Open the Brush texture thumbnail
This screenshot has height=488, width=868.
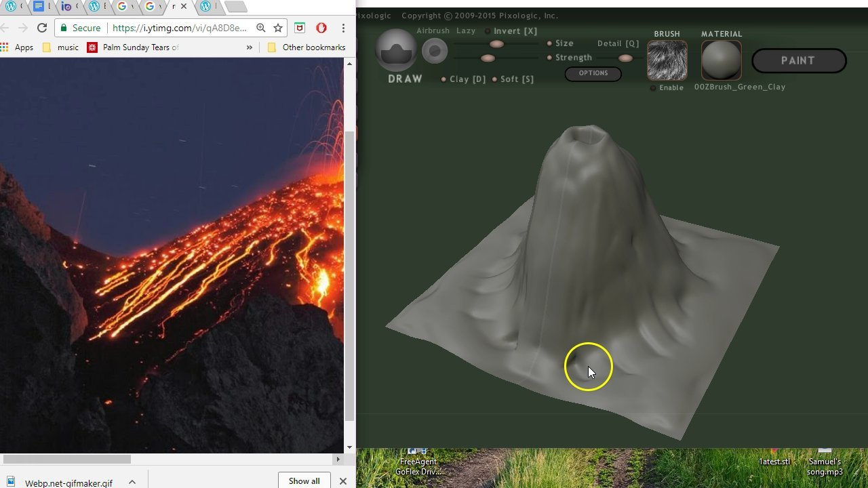(667, 60)
